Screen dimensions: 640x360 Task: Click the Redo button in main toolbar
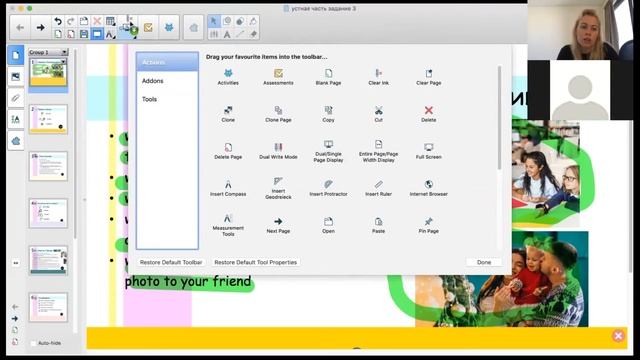(71, 21)
